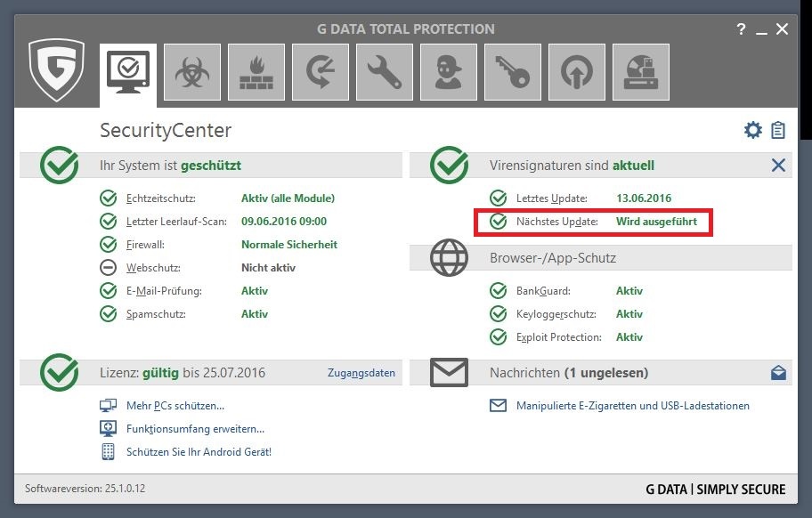
Task: Click the 'Lizenz: gültig bis 25.07.2016' text
Action: tap(183, 373)
